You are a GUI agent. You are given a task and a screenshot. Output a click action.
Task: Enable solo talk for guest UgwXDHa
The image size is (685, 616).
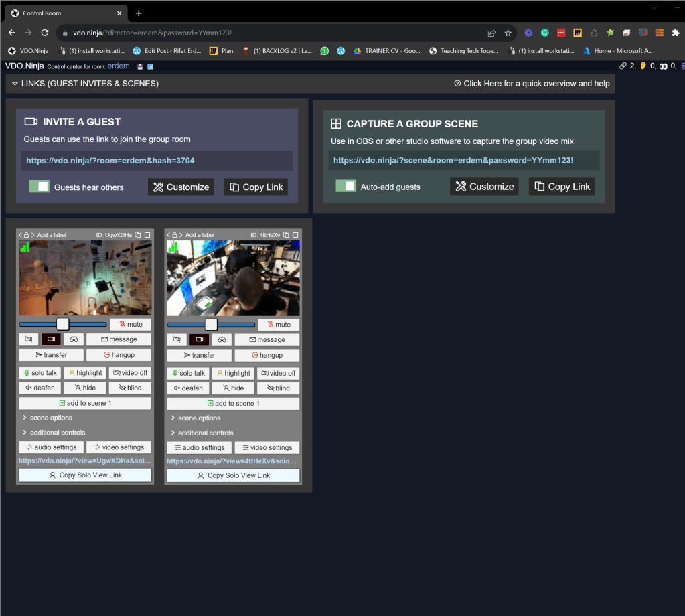click(x=40, y=373)
